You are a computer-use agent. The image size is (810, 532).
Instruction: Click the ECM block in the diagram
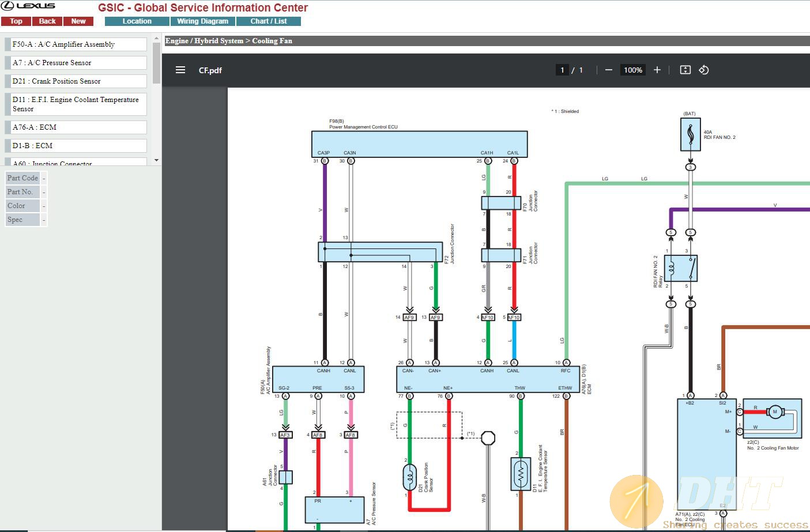click(488, 379)
